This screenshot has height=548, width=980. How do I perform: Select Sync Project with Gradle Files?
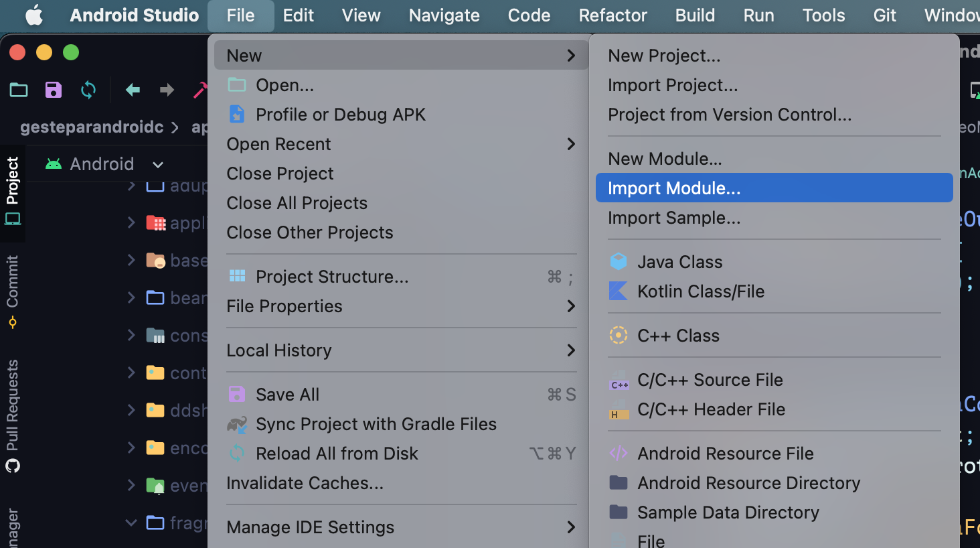pyautogui.click(x=376, y=424)
